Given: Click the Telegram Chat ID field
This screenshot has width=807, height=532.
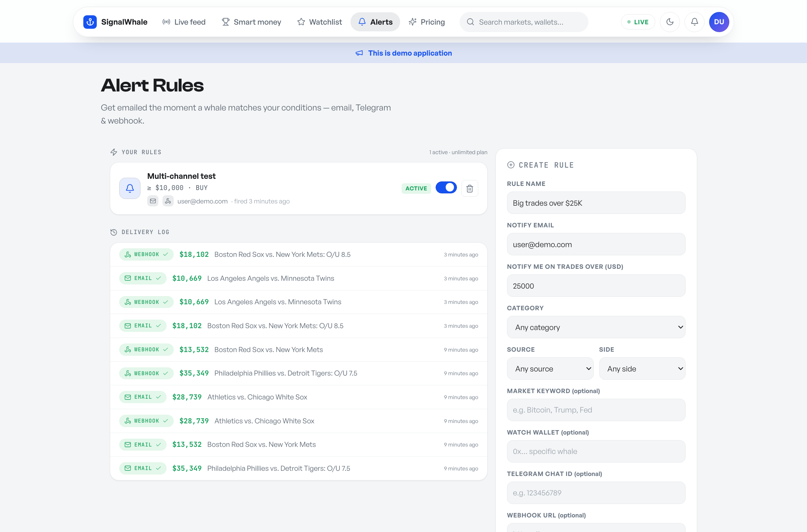Looking at the screenshot, I should point(596,493).
